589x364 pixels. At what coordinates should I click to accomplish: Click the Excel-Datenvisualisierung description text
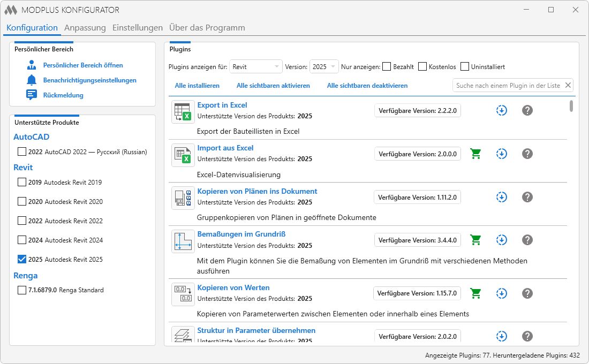[x=238, y=175]
